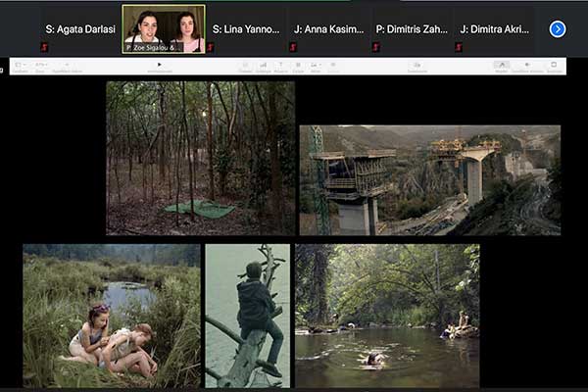Select Dimitra Akri participant tile
Screen dimensions: 588x392
(x=497, y=28)
